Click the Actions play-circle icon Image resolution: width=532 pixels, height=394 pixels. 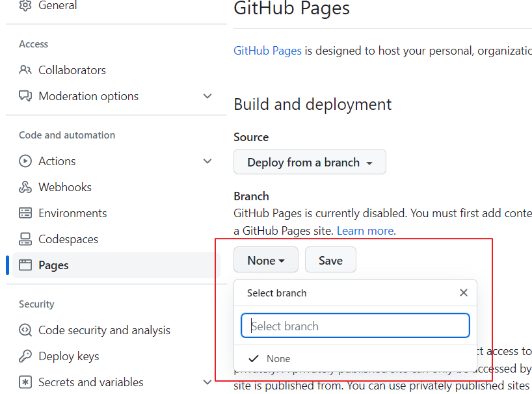tap(25, 161)
